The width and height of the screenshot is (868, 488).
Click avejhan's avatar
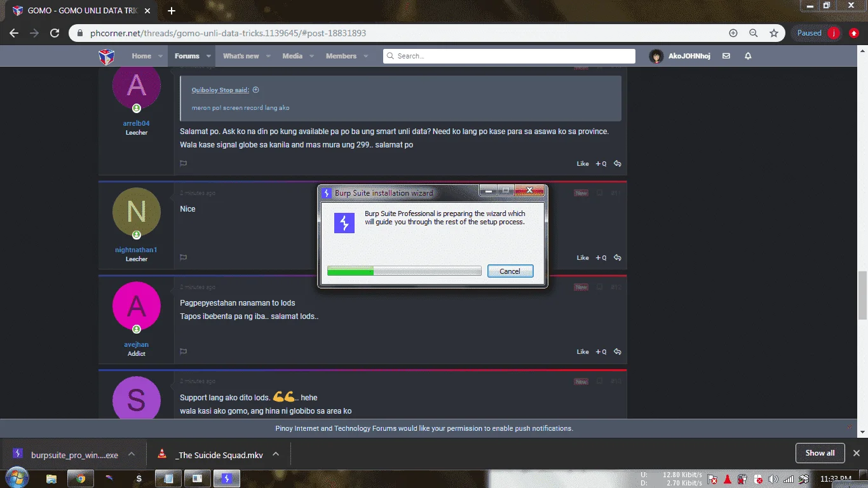137,306
